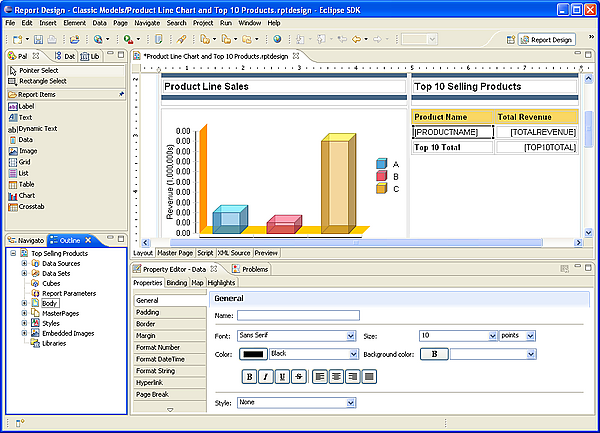Select the Padding property category
The height and width of the screenshot is (433, 600).
[x=170, y=312]
